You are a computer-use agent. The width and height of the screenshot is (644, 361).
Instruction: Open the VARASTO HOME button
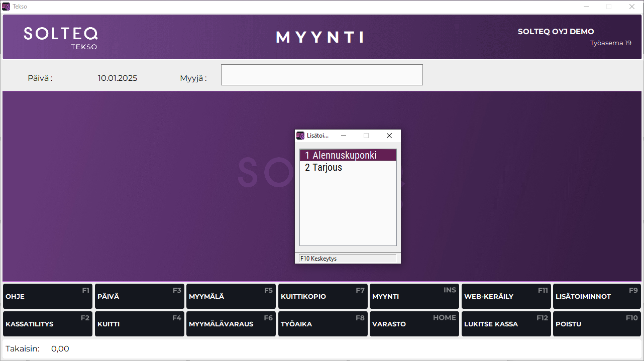pos(414,324)
